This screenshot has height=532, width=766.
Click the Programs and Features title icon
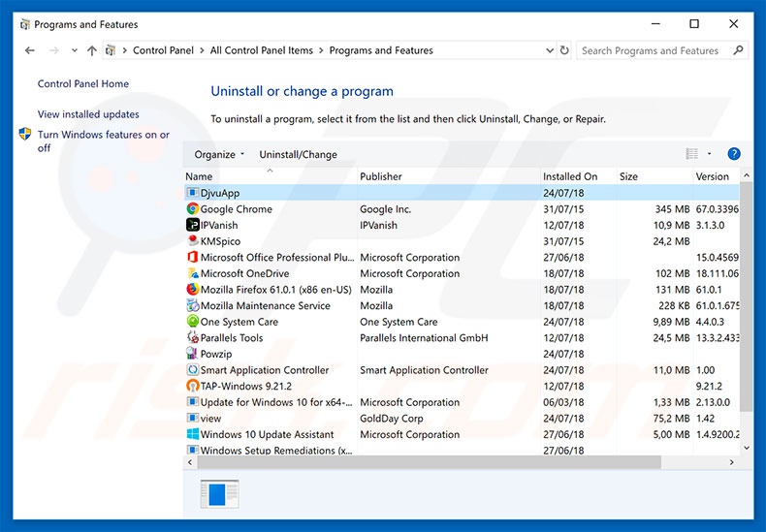tap(25, 24)
